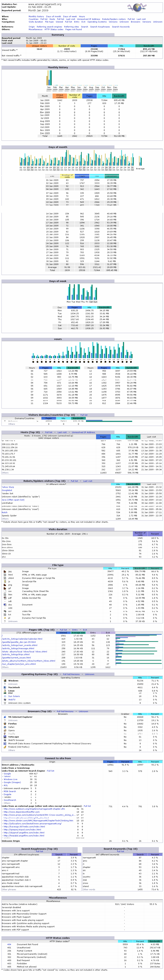Image resolution: width=164 pixels, height=980 pixels.
Task: Open the 404 status code link
Action: (9, 944)
